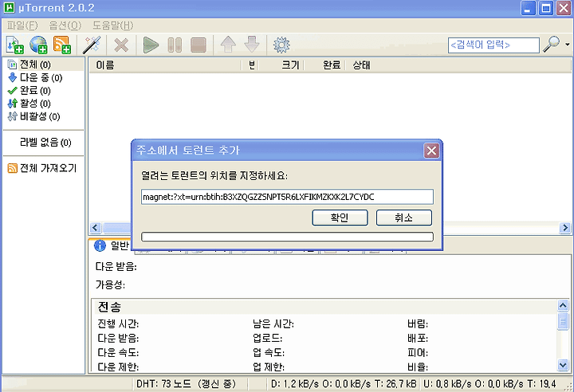The width and height of the screenshot is (574, 392).
Task: Click the dialog progress bar
Action: tap(287, 237)
